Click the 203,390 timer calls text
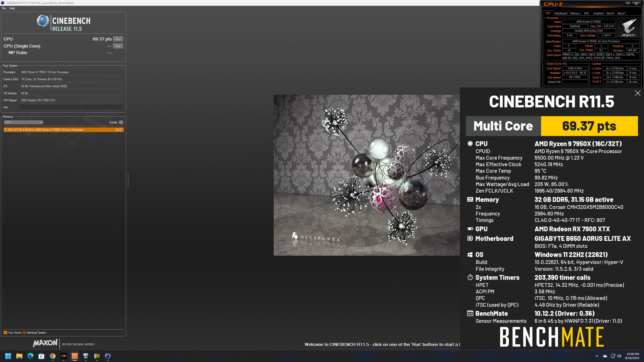 [x=562, y=278]
